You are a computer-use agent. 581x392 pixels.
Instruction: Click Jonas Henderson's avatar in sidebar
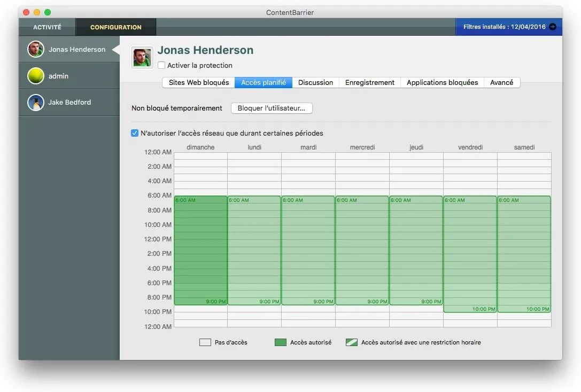point(36,49)
